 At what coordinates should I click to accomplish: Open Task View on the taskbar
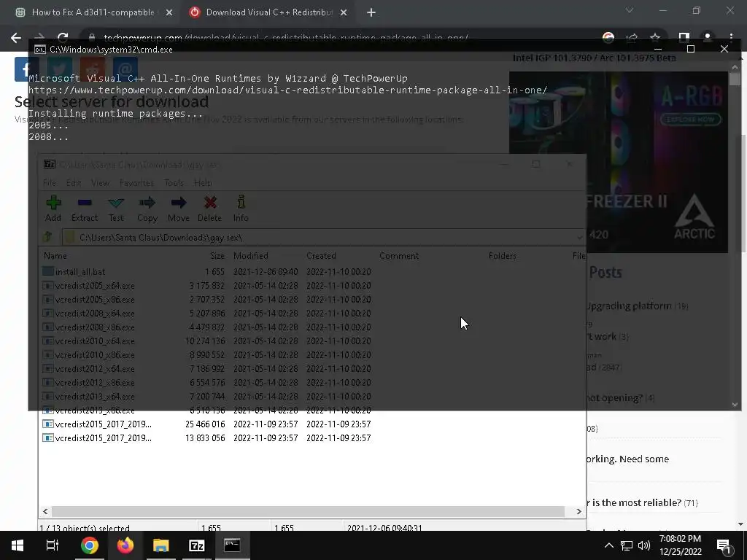53,545
